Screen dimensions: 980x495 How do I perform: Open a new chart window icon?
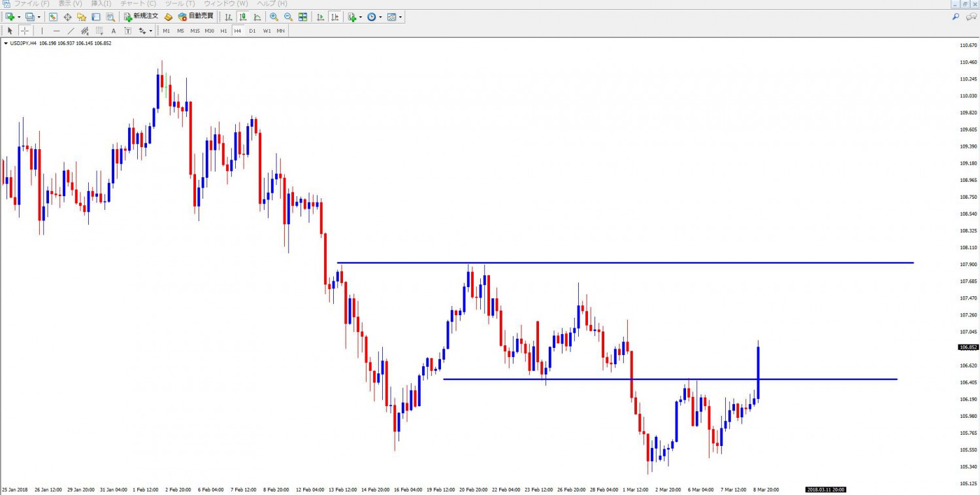tap(10, 16)
